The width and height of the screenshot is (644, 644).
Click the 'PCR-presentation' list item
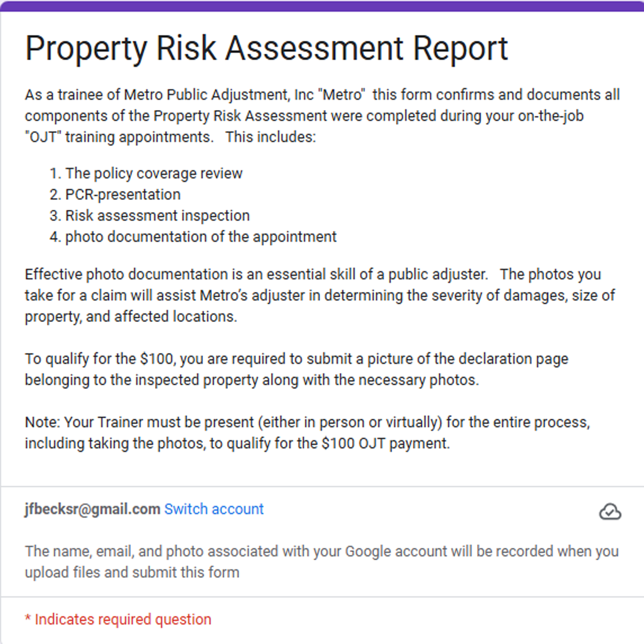coord(123,194)
